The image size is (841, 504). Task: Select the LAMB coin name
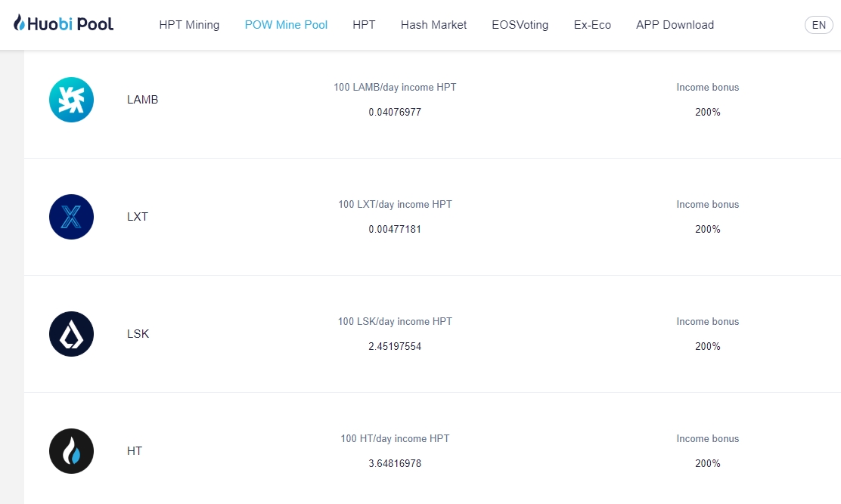click(x=143, y=100)
